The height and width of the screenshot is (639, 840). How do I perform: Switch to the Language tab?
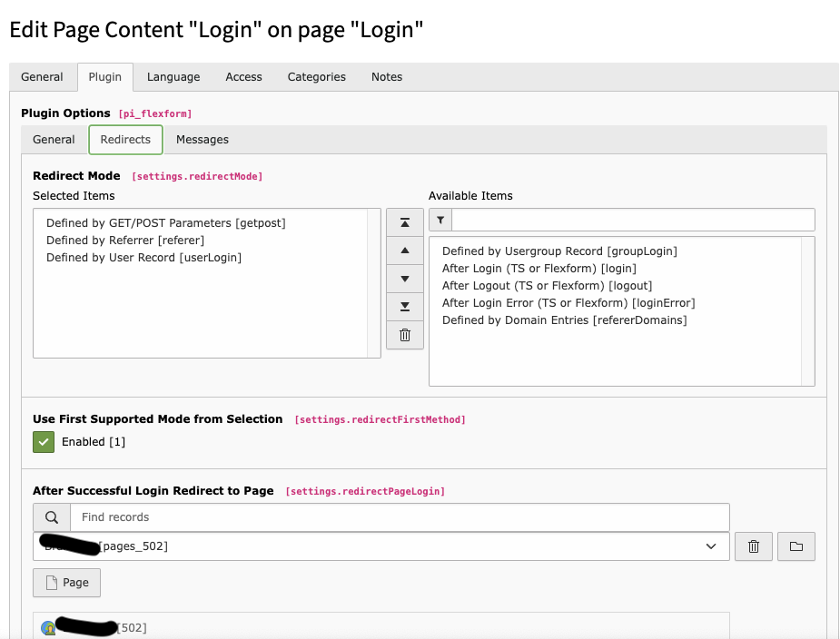click(173, 77)
